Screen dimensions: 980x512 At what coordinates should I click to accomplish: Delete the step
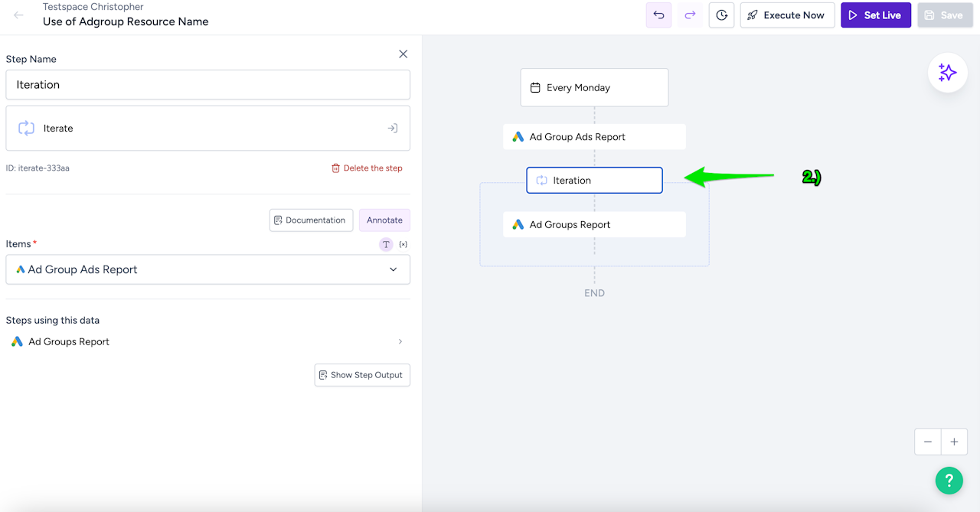[x=367, y=168]
